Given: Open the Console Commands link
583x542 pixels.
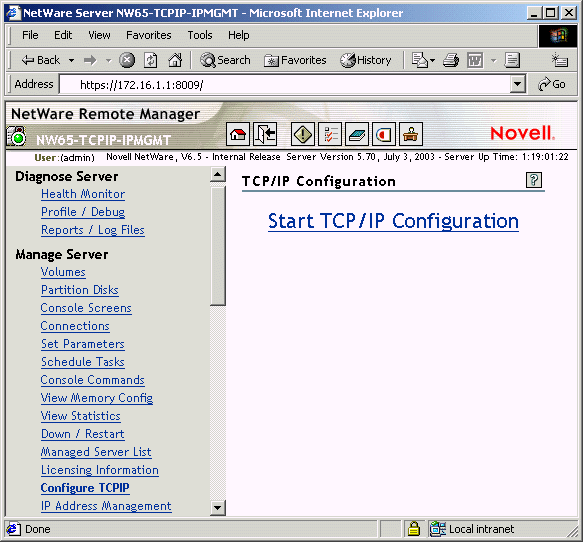Looking at the screenshot, I should point(92,380).
